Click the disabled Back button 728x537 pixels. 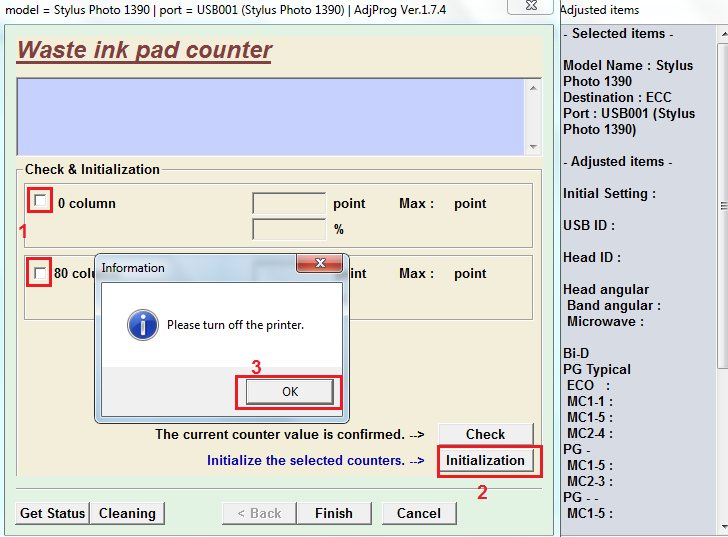click(259, 513)
